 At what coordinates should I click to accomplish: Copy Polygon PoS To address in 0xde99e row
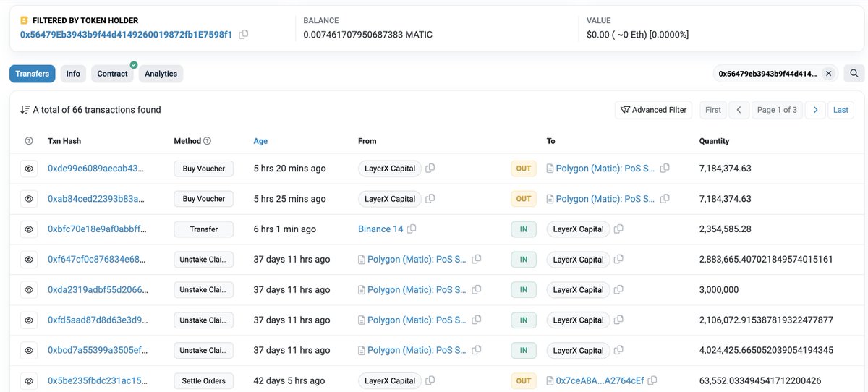coord(665,169)
